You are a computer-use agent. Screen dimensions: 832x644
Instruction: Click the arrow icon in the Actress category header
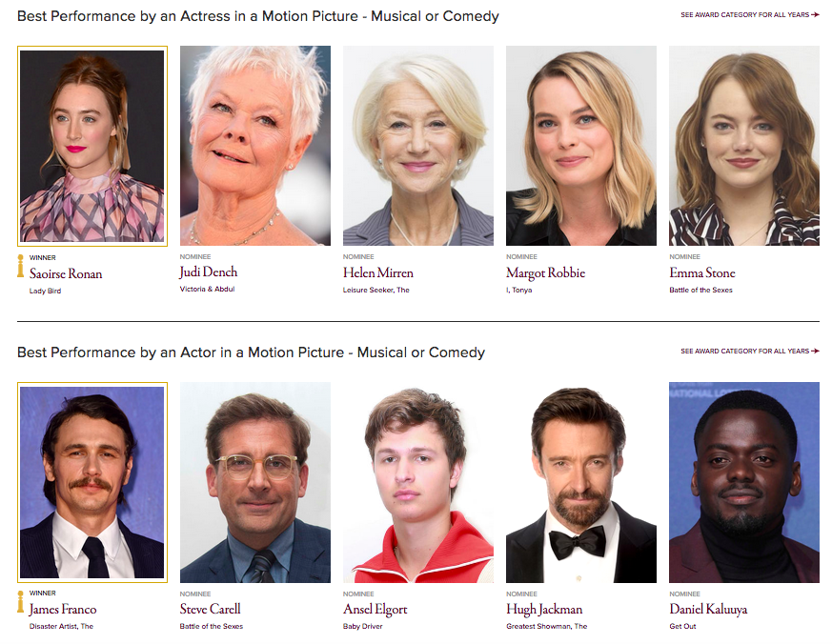(x=815, y=15)
